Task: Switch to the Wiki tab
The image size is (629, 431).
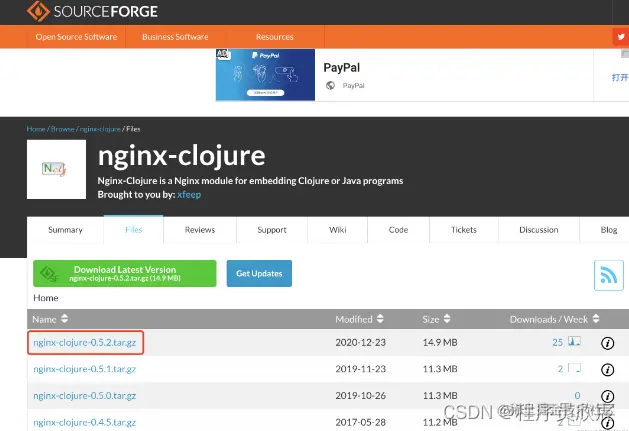Action: pos(337,230)
